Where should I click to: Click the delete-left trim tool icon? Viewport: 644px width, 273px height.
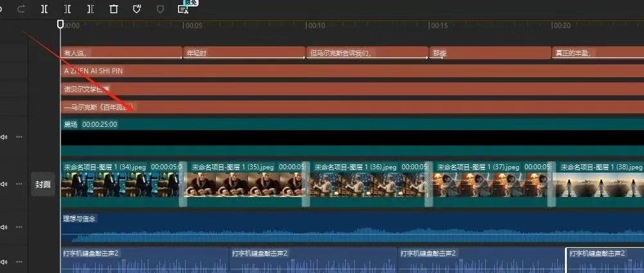[67, 8]
